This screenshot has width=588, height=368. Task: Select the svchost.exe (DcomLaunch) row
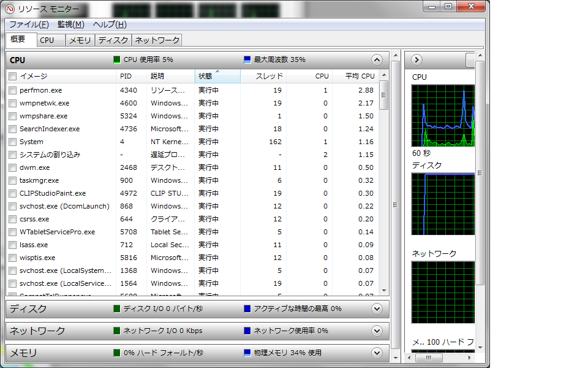193,206
